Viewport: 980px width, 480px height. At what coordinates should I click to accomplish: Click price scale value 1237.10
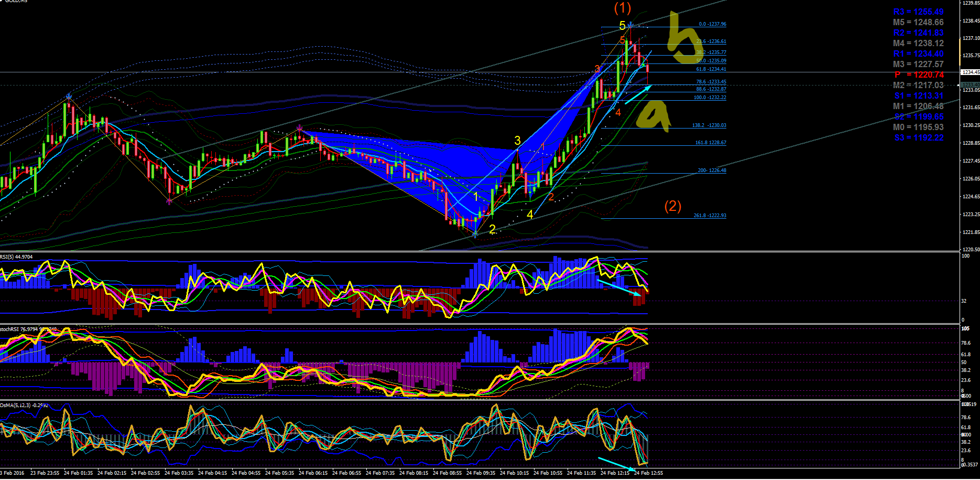[971, 38]
